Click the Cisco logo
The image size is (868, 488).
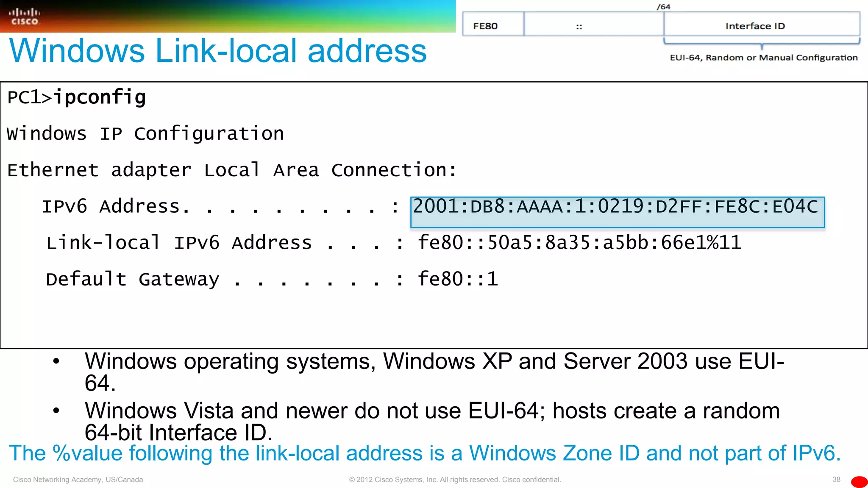[x=24, y=17]
